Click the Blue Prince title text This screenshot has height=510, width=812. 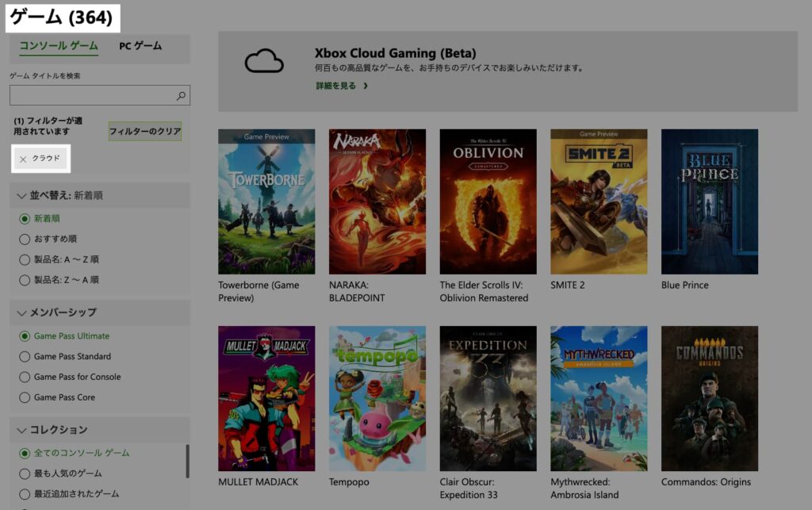[x=685, y=286]
